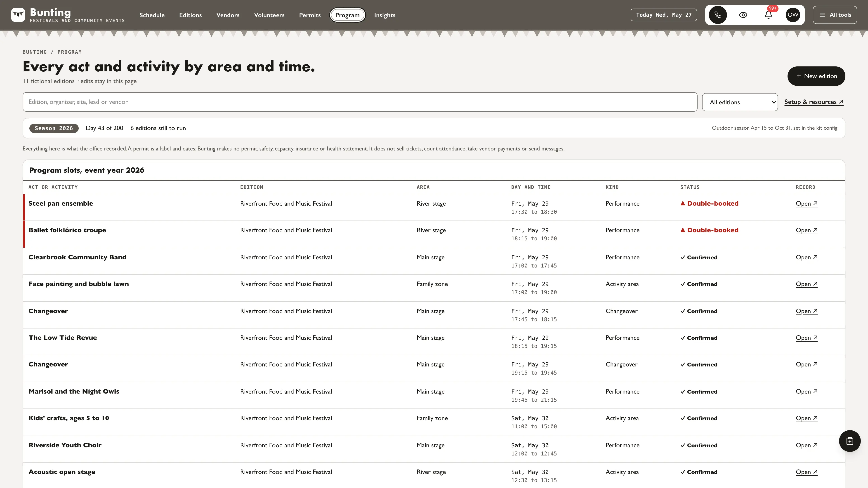Click the floating clipboard button
Image resolution: width=868 pixels, height=488 pixels.
849,441
